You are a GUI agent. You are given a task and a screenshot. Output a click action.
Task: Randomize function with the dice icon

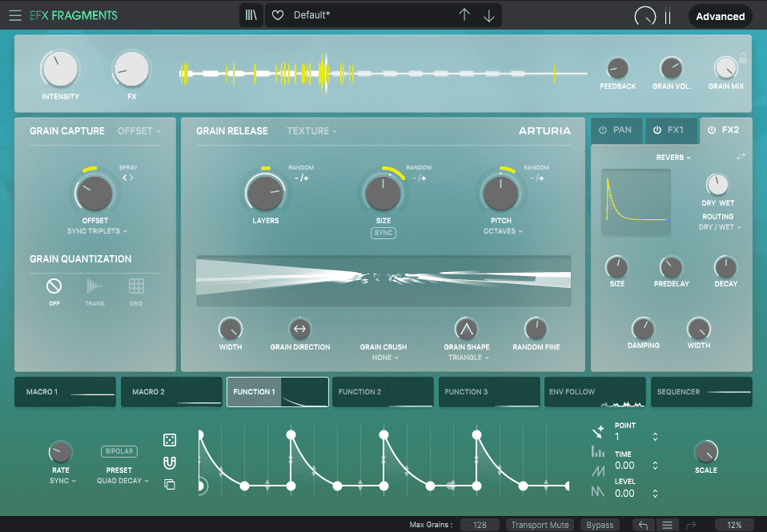tap(169, 439)
